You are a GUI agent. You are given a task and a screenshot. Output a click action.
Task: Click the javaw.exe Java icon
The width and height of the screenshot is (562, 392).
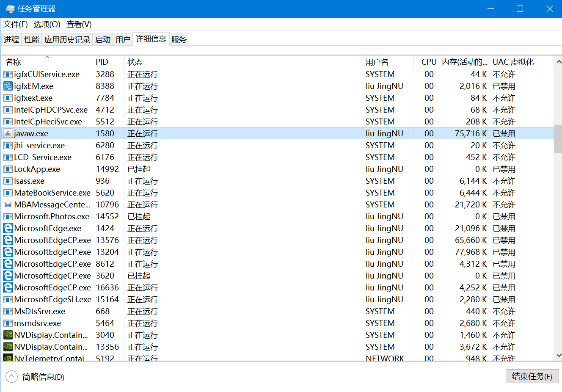coord(8,134)
